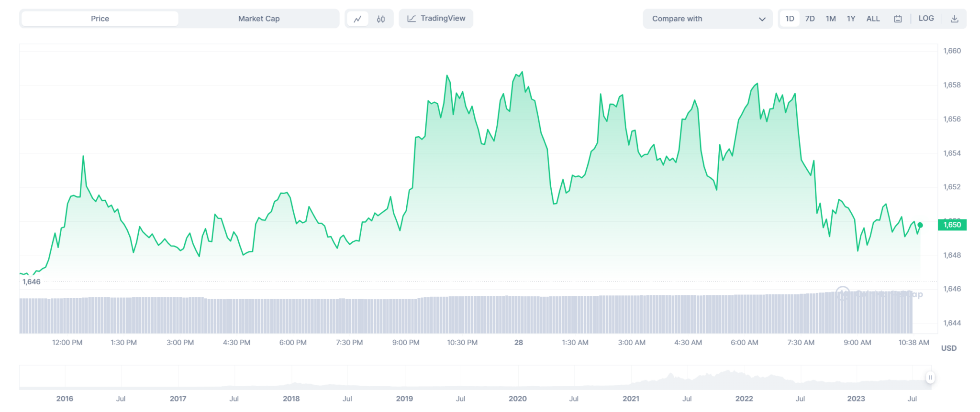The height and width of the screenshot is (412, 980).
Task: Toggle LOG scale on the chart
Action: [x=926, y=19]
